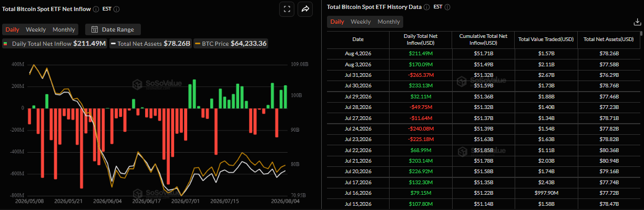Select the Daily tab in history data table

(337, 22)
